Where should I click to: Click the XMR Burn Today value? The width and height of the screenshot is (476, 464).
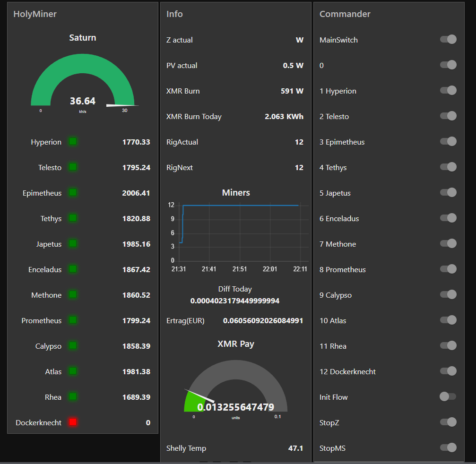click(x=284, y=116)
